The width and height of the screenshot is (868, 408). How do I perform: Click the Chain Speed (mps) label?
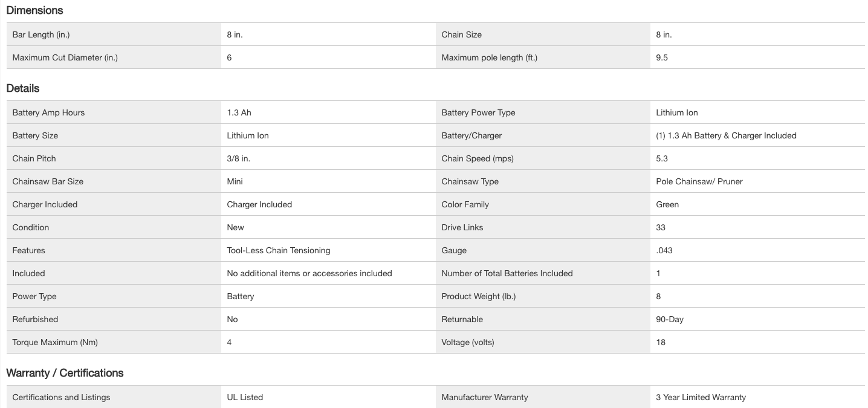pos(478,158)
